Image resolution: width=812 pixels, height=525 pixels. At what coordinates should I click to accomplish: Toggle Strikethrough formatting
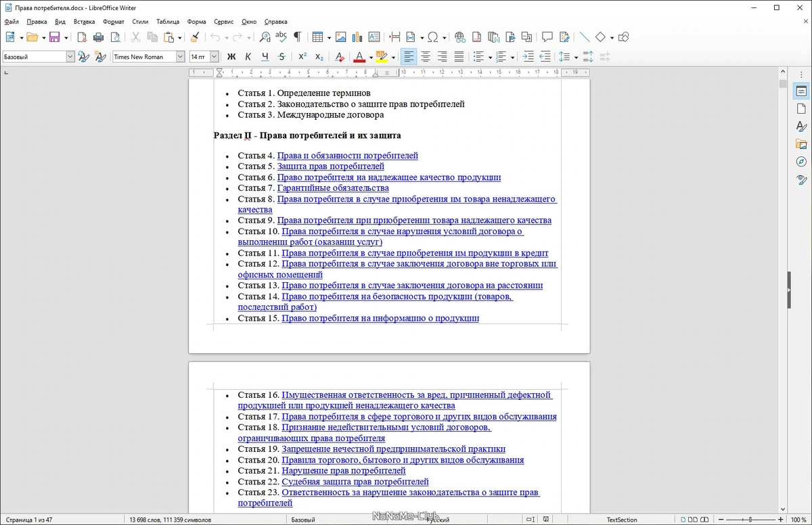281,57
